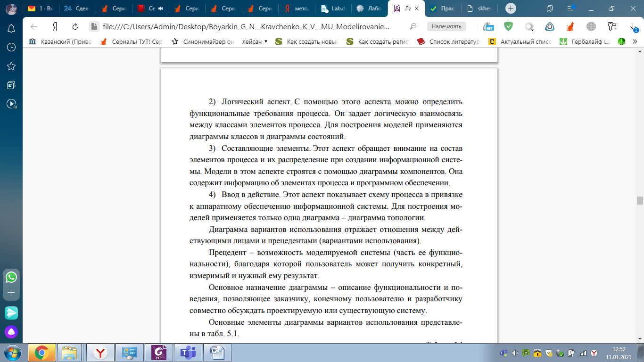This screenshot has width=644, height=362.
Task: Open the round magnifier extension icon
Action: (529, 26)
